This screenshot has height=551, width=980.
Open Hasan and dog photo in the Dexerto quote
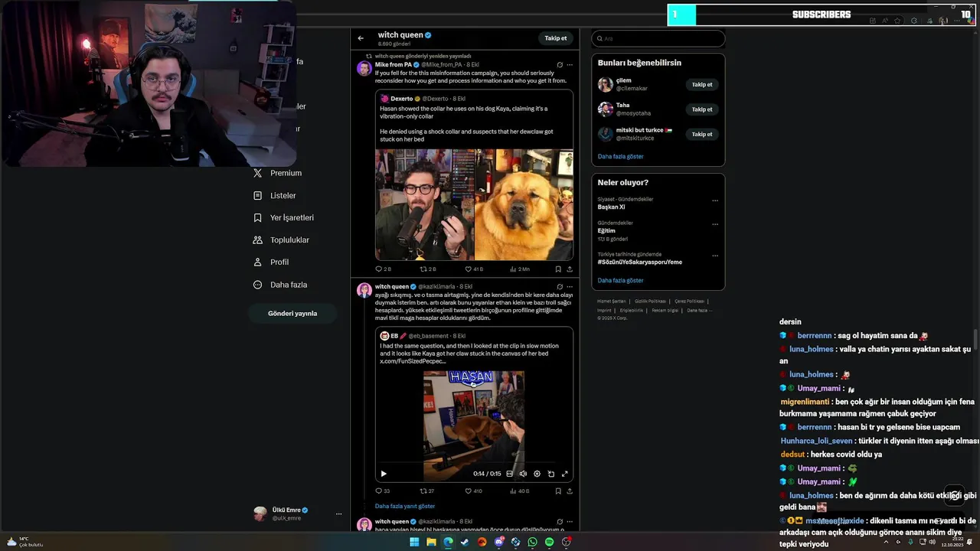[474, 204]
